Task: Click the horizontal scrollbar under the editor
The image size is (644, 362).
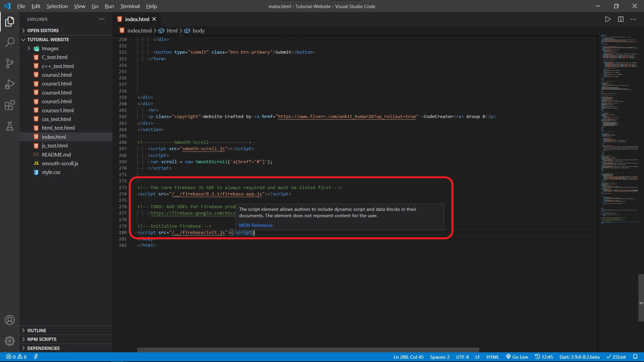Action: point(308,350)
